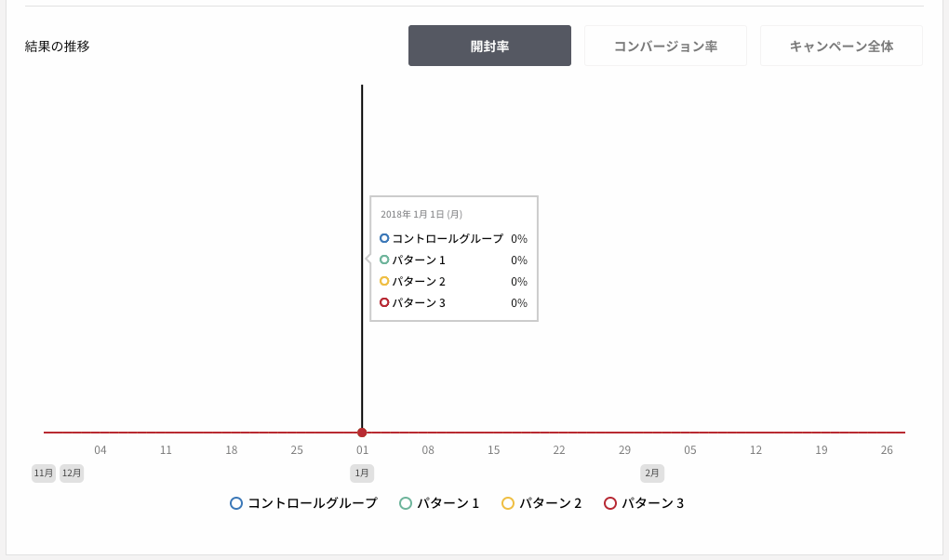Image resolution: width=949 pixels, height=560 pixels.
Task: Click the 15 date axis label
Action: (x=493, y=450)
